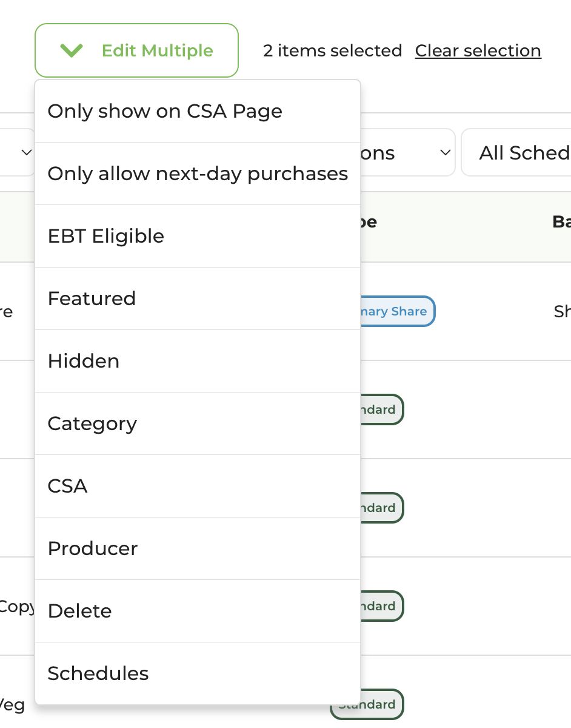The height and width of the screenshot is (728, 571).
Task: Choose Only show on CSA Page
Action: pyautogui.click(x=198, y=111)
